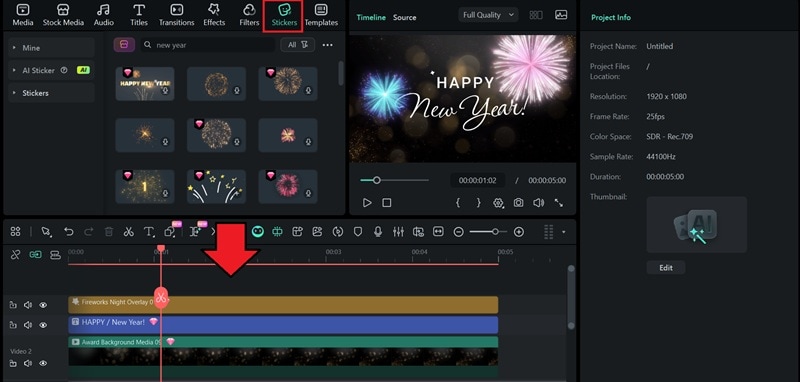Open preview render settings icon
Viewport: 800px width, 382px height.
498,202
